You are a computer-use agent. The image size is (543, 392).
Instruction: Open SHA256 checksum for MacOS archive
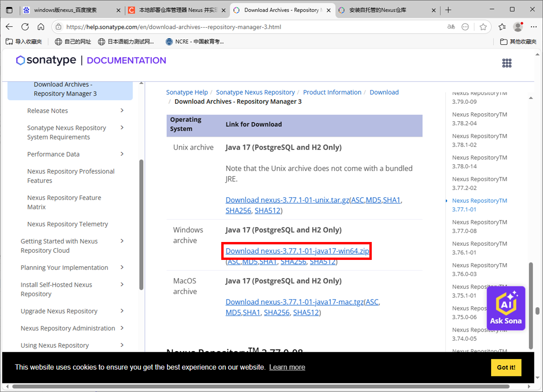pyautogui.click(x=276, y=312)
